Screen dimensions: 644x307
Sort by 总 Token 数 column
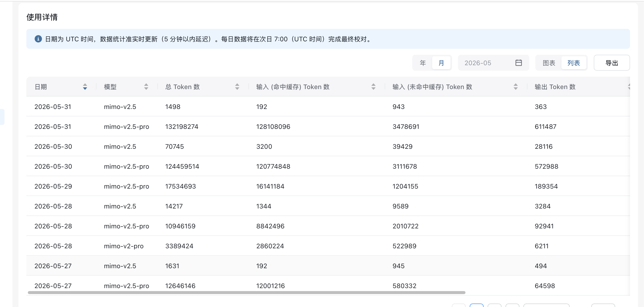237,87
